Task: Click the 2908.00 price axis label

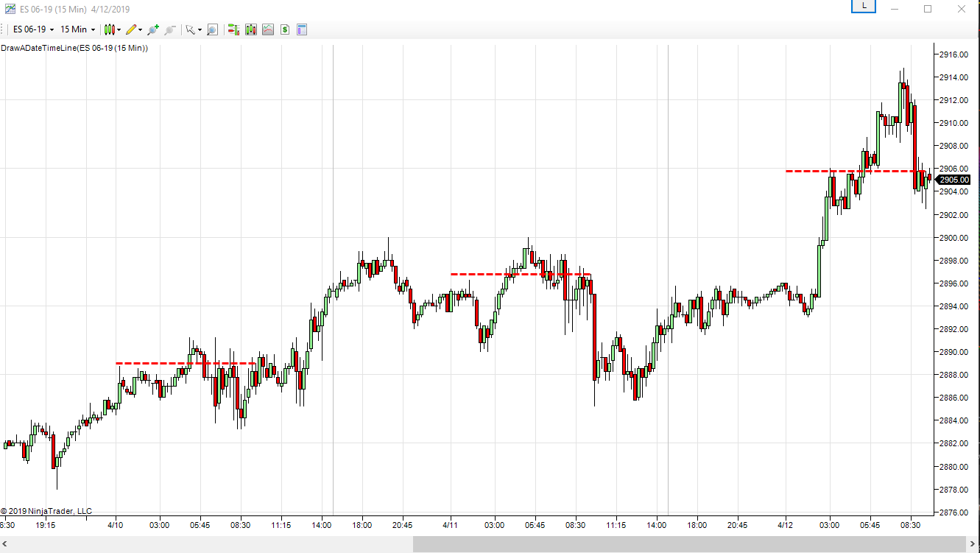Action: coord(954,146)
